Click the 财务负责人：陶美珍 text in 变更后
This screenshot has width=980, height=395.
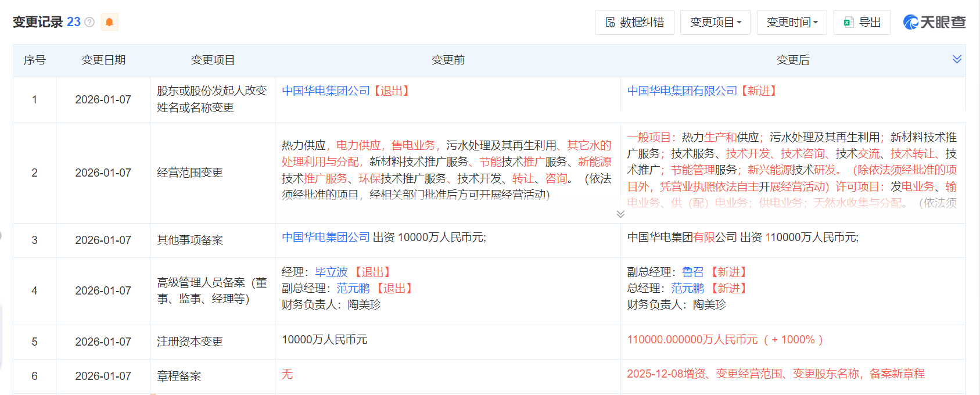click(677, 304)
